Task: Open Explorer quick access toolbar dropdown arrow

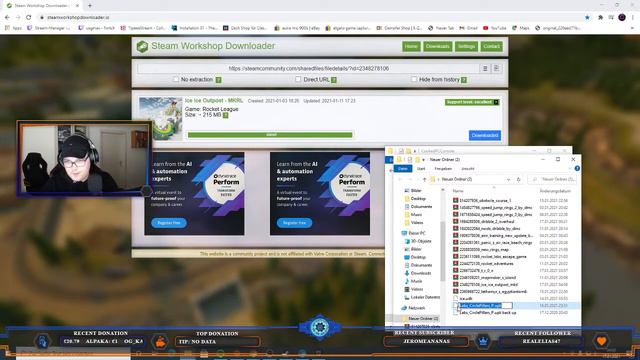Action: (423, 160)
